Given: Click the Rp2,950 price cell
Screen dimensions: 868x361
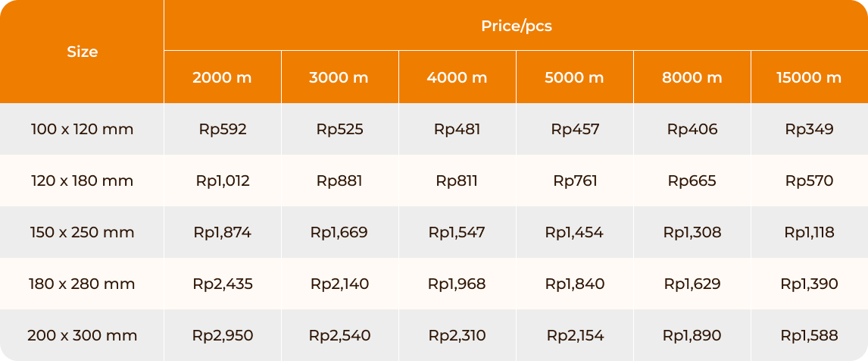Looking at the screenshot, I should 223,335.
